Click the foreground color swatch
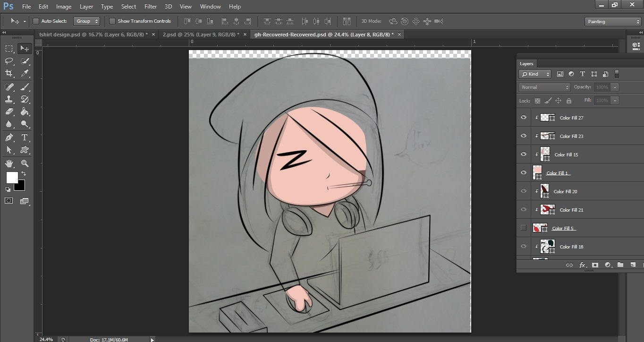The width and height of the screenshot is (644, 342). 11,177
